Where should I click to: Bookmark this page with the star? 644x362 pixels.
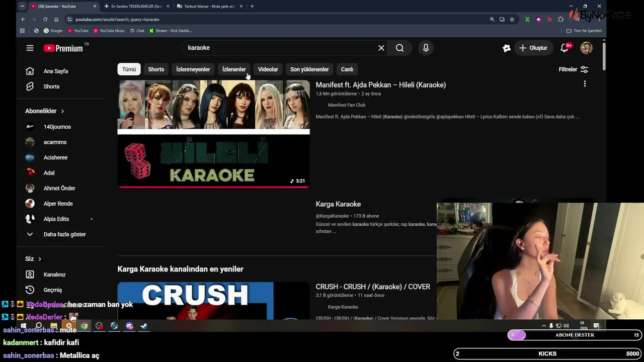pyautogui.click(x=512, y=19)
